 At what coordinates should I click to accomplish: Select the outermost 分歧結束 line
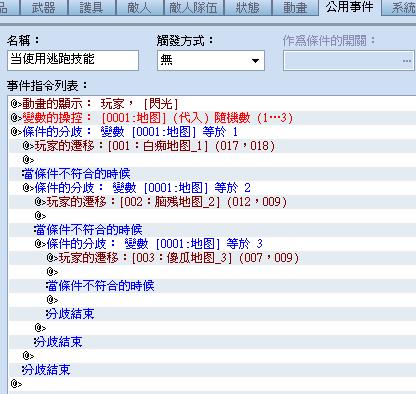pyautogui.click(x=213, y=370)
